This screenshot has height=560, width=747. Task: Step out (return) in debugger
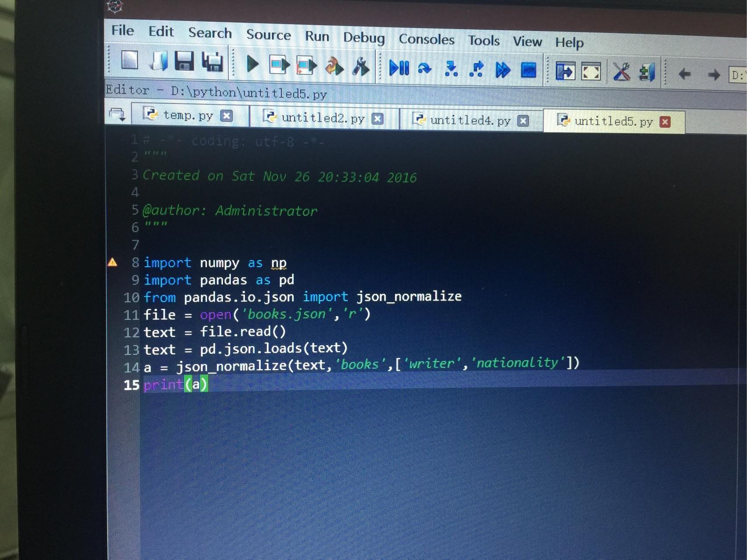[x=476, y=70]
